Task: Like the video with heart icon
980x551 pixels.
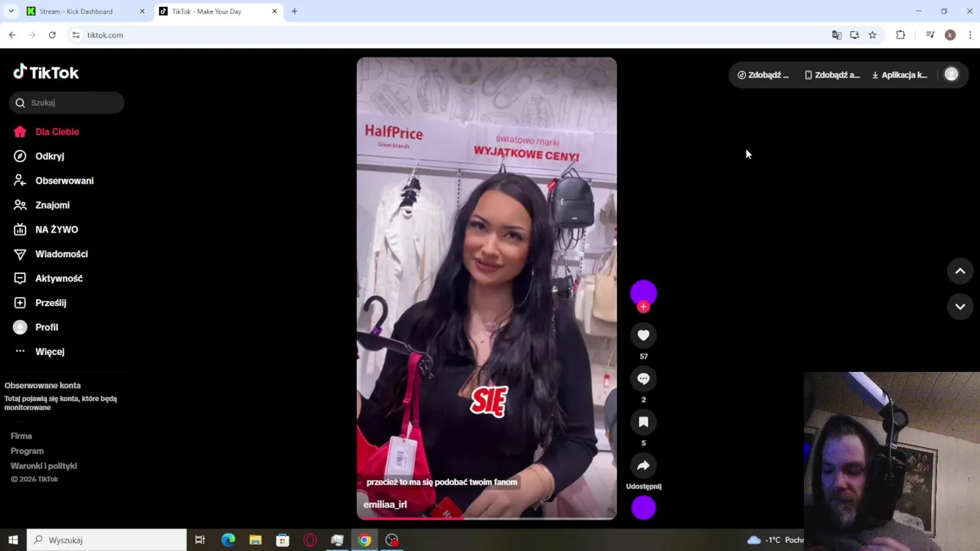Action: (643, 335)
